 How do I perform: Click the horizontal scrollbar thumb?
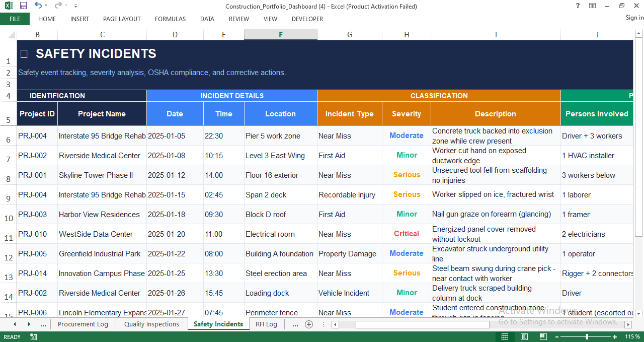tap(422, 324)
